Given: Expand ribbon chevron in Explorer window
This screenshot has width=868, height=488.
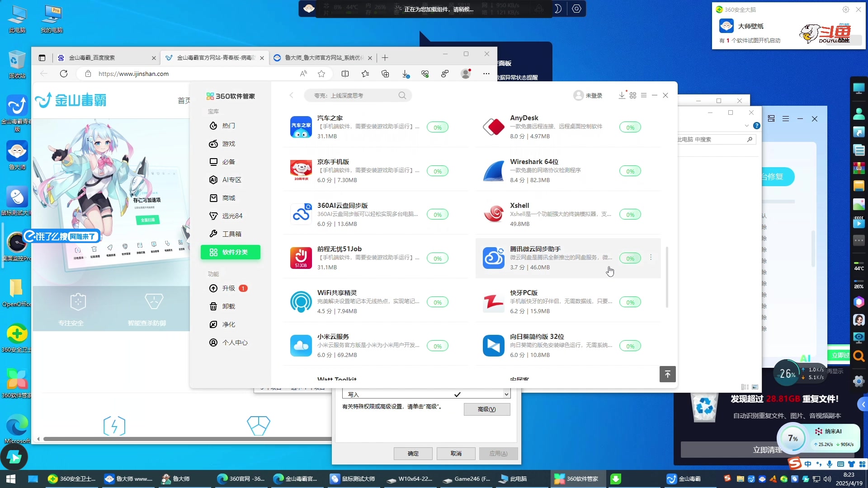Looking at the screenshot, I should pos(746,126).
